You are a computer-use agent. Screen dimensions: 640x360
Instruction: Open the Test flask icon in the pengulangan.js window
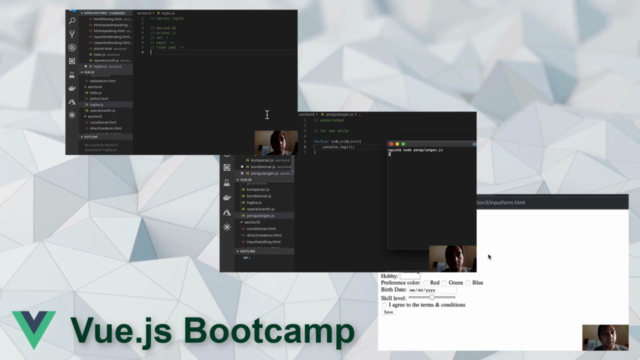coord(227,182)
